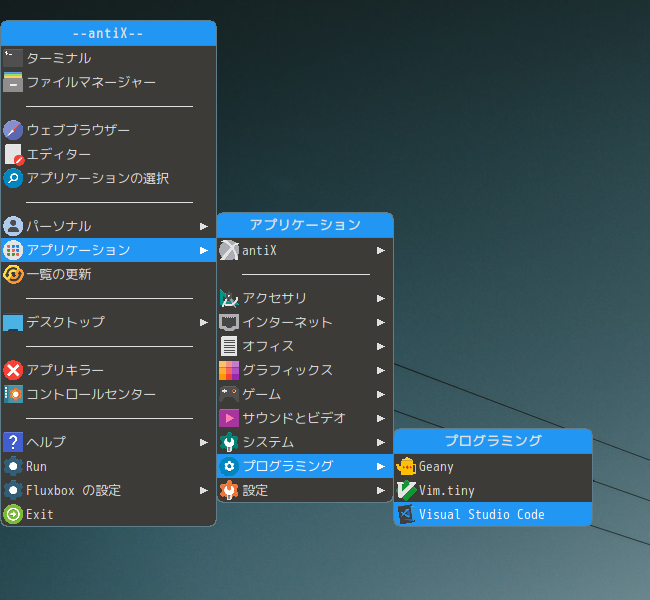Expand the アクセサリ submenu arrow

point(381,299)
